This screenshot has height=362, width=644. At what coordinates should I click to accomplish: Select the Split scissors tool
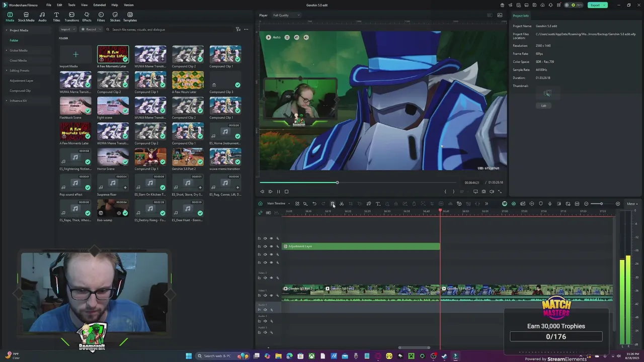[x=342, y=204]
